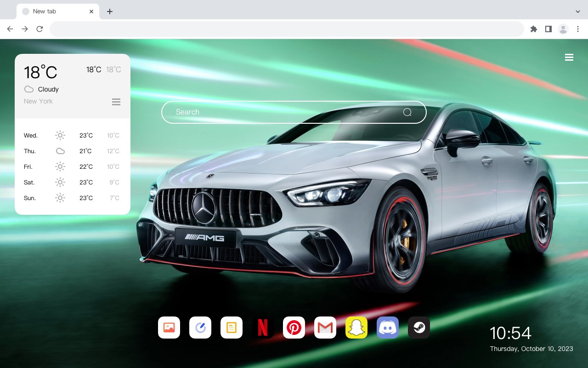Go back with the browser back arrow
The height and width of the screenshot is (368, 588).
[10, 29]
